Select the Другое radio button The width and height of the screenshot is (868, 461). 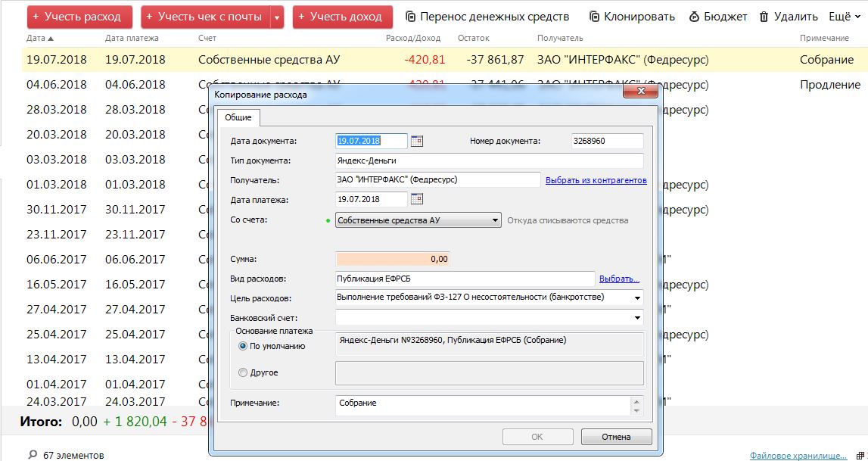tap(243, 372)
